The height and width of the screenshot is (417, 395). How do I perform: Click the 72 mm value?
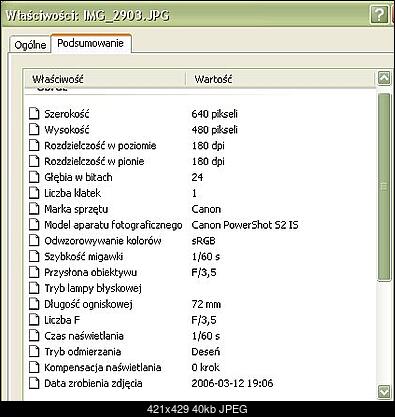tap(206, 304)
